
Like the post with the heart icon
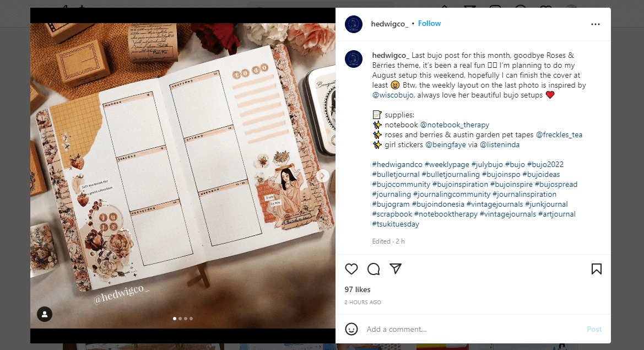click(351, 269)
